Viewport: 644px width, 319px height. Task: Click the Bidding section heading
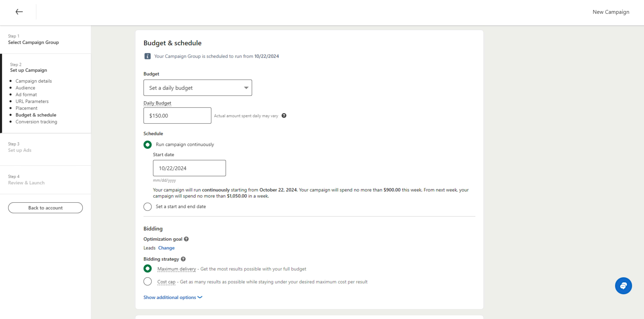point(153,229)
